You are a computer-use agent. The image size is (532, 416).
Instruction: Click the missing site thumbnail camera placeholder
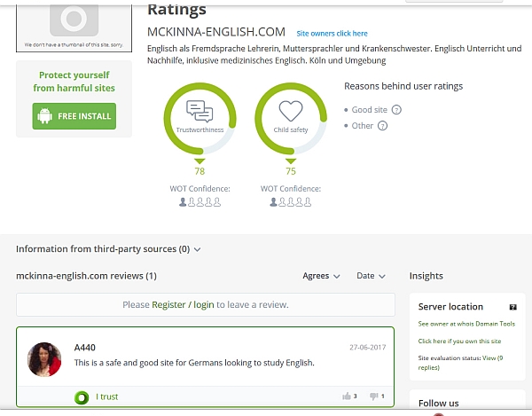point(74,19)
